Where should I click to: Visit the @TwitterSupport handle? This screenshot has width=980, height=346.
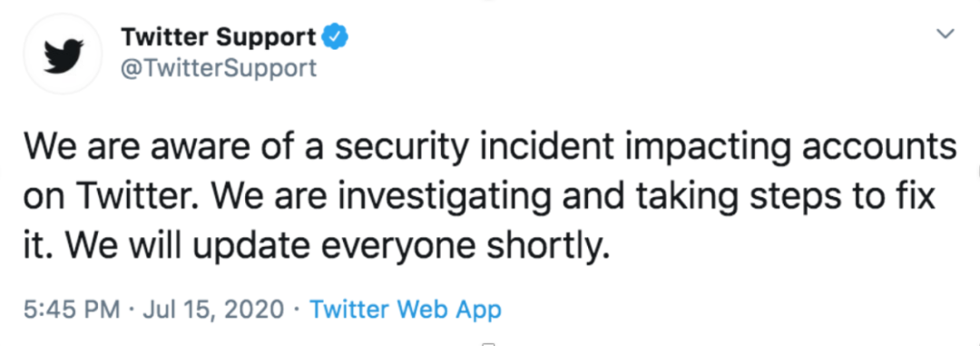coord(219,67)
